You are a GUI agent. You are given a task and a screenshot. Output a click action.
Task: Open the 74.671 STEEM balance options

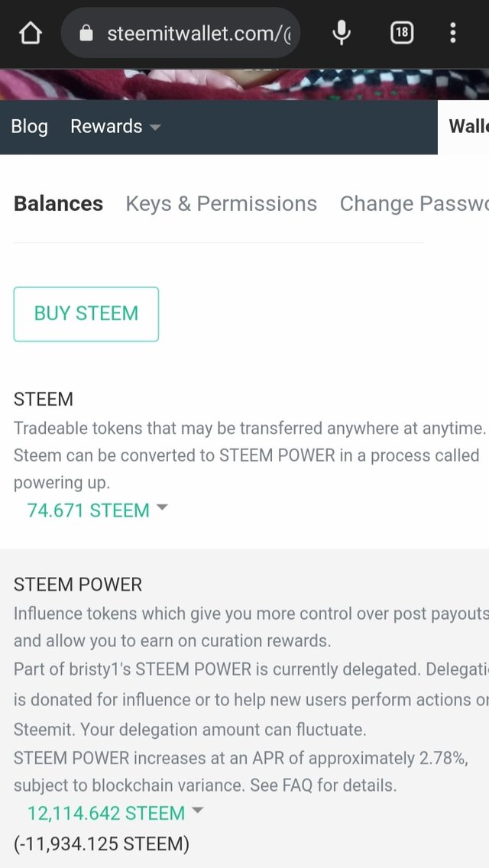89,510
